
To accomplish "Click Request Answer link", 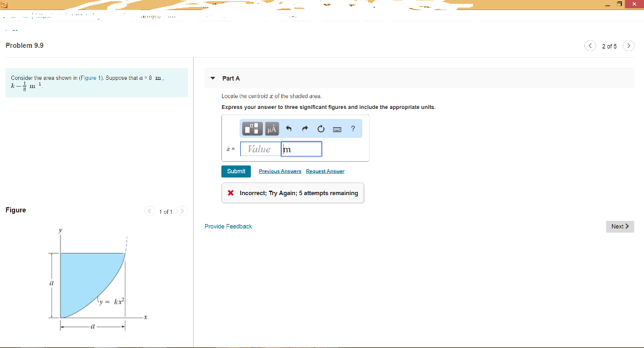I will (325, 171).
